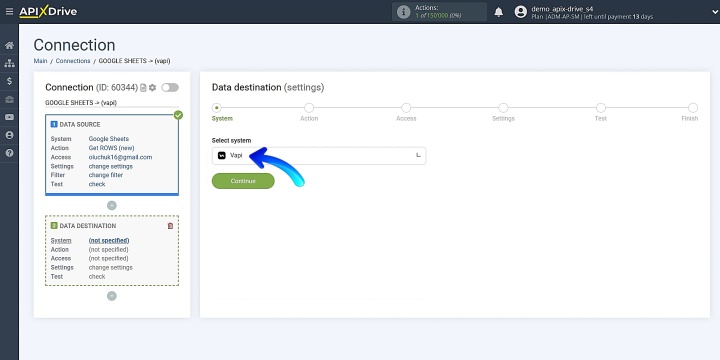The image size is (720, 360).
Task: Click System (not specified) in data destination
Action: click(x=109, y=241)
